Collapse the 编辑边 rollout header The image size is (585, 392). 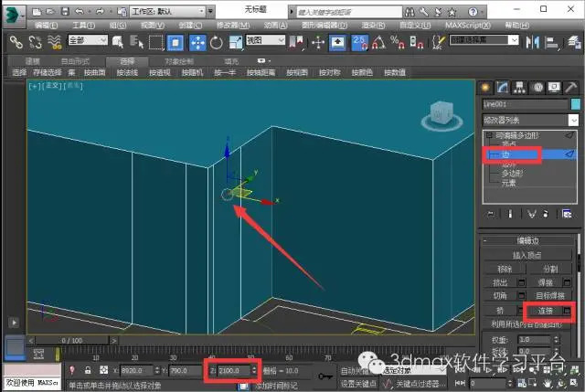[x=527, y=241]
